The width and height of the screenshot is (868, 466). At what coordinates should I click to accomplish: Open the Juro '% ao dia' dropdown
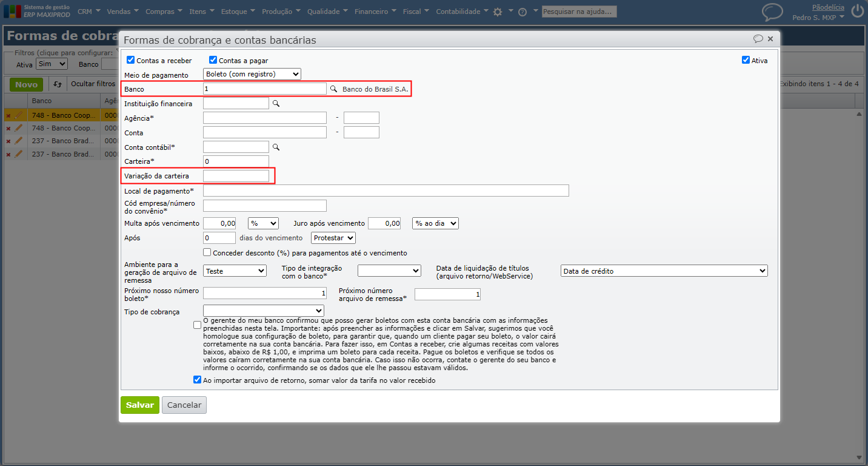(x=435, y=223)
